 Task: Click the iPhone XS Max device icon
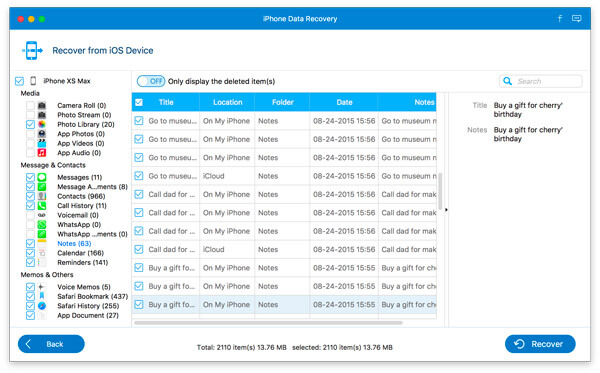tap(33, 81)
